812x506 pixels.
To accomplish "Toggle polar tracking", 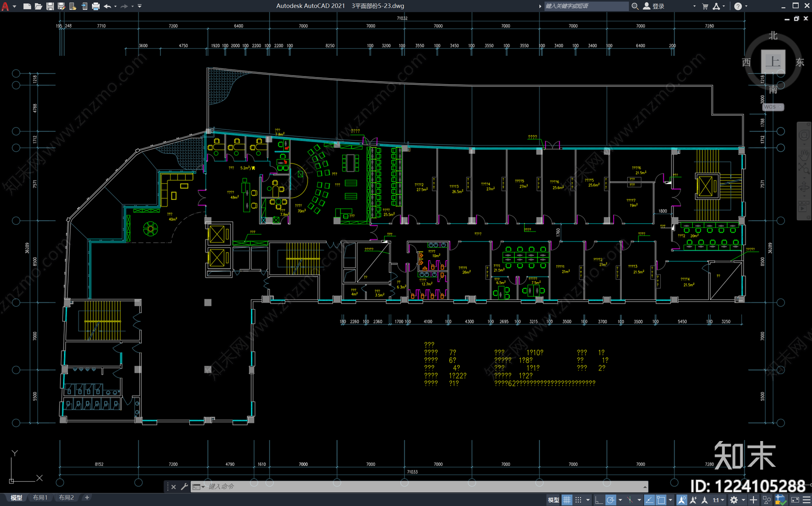I will click(x=611, y=500).
